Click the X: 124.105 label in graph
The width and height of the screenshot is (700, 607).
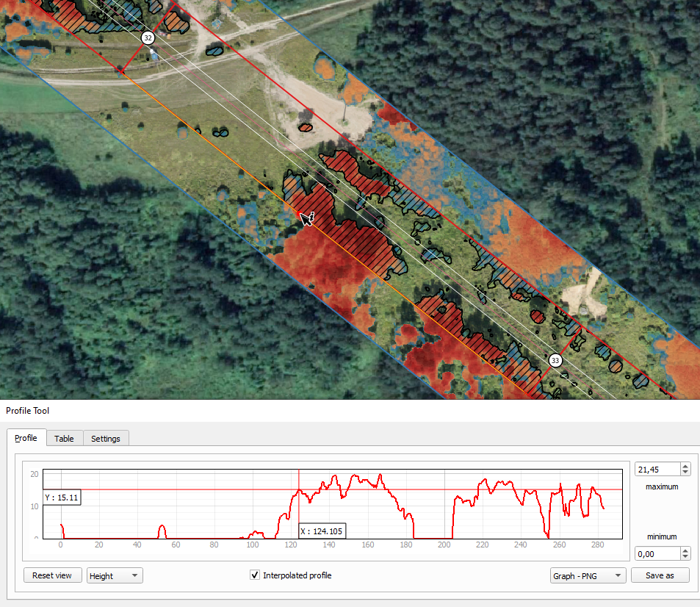[x=322, y=531]
